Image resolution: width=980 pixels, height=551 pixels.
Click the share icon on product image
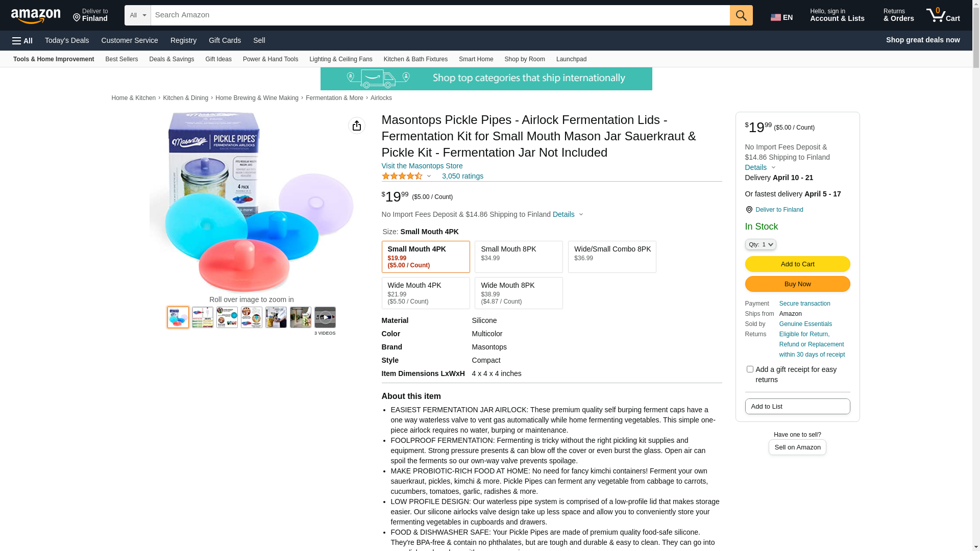coord(356,126)
